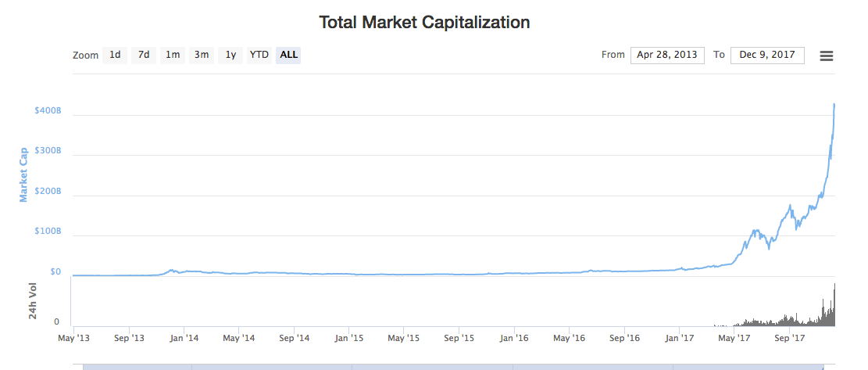868x370 pixels.
Task: Edit the From date field
Action: click(x=667, y=55)
